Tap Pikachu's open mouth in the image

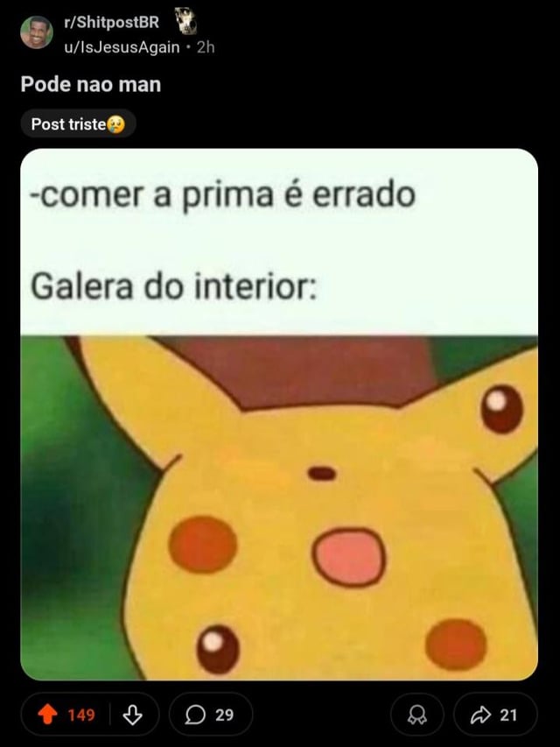click(349, 556)
